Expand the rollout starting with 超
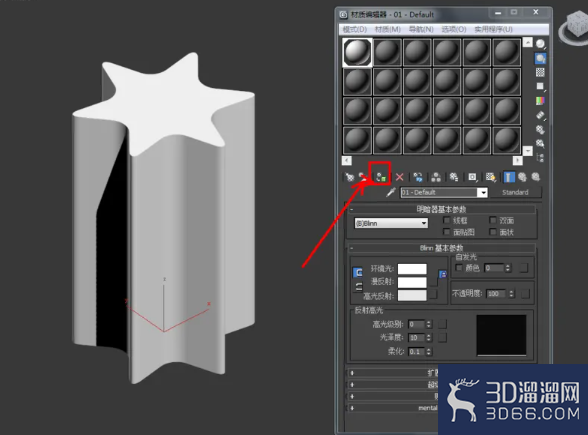 pos(392,384)
